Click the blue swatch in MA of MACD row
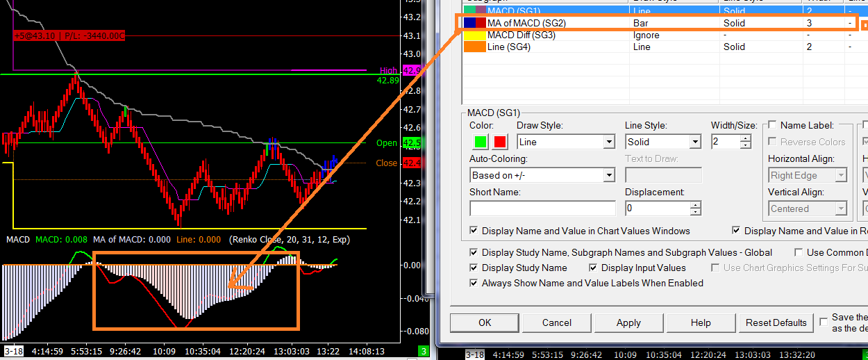The height and width of the screenshot is (360, 868). (x=469, y=23)
